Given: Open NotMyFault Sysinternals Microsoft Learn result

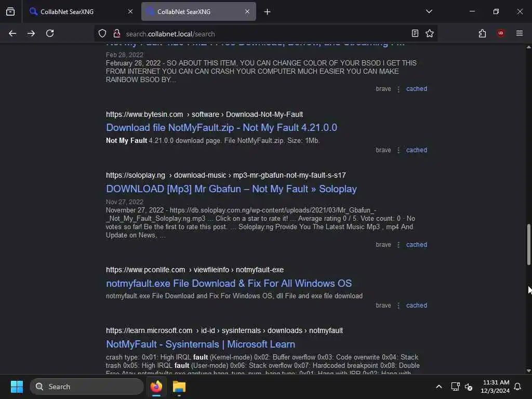Looking at the screenshot, I should (201, 344).
